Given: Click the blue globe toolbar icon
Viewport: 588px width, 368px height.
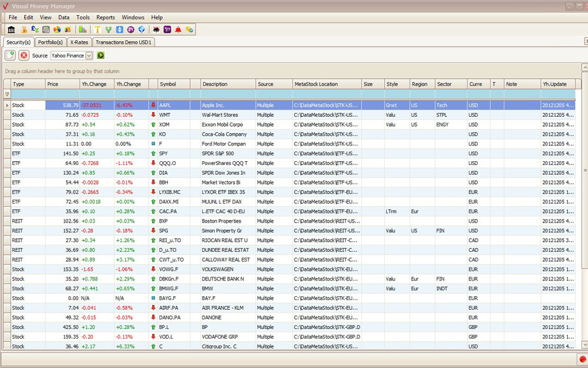Looking at the screenshot, I should pyautogui.click(x=141, y=29).
